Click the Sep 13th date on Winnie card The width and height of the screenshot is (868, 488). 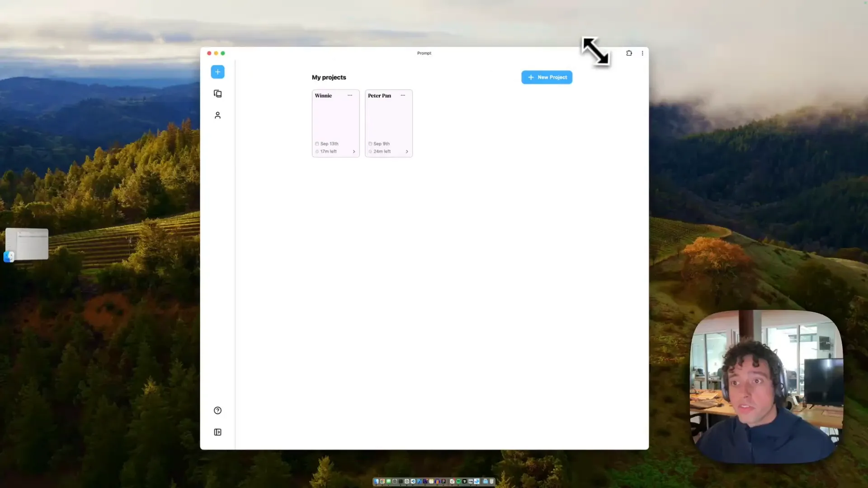click(329, 144)
